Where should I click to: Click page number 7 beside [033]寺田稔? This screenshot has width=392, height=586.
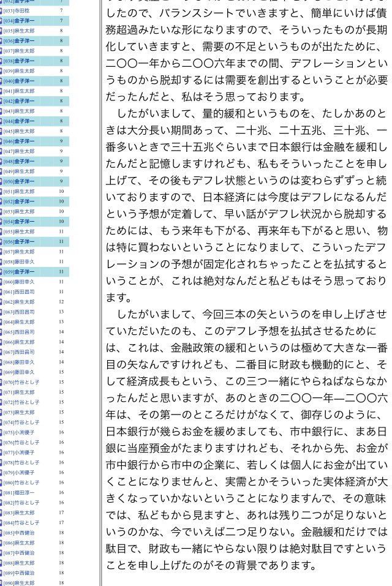pyautogui.click(x=61, y=11)
